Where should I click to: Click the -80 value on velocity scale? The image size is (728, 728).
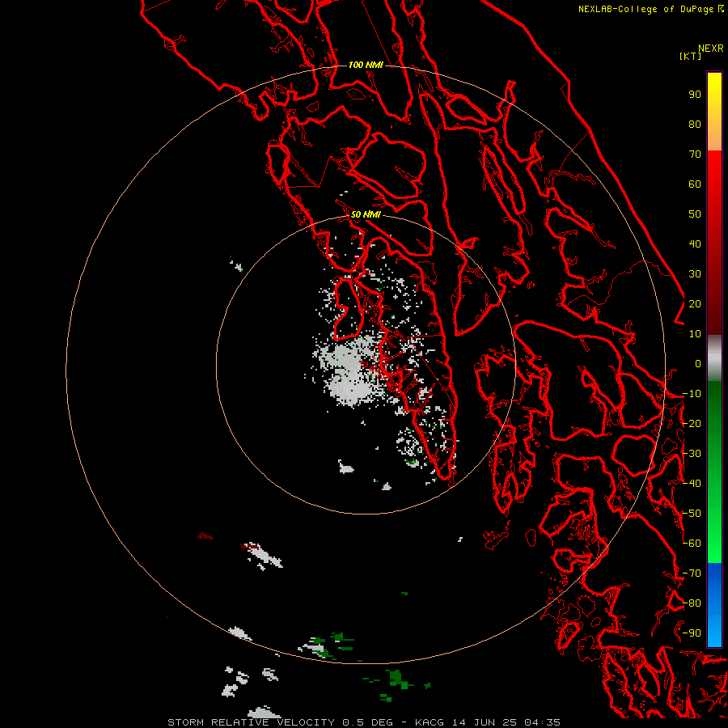pyautogui.click(x=692, y=603)
